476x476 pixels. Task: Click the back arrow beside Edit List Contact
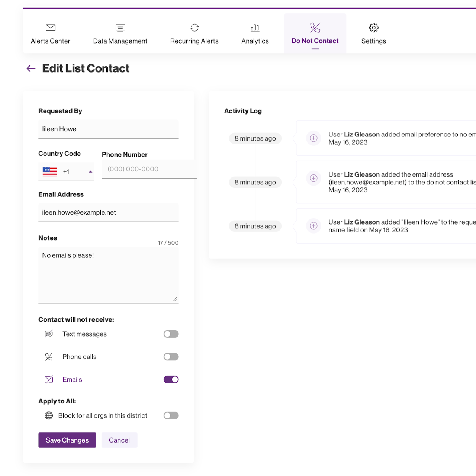coord(31,68)
